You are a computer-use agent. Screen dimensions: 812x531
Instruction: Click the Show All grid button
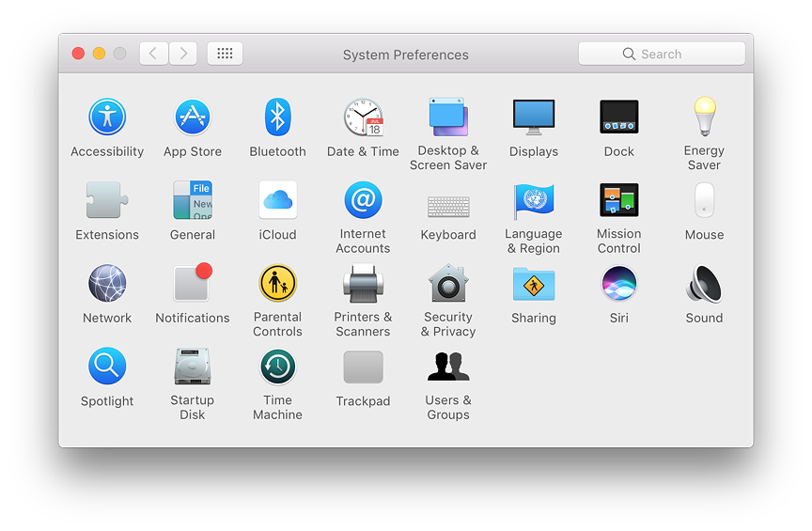[x=225, y=54]
